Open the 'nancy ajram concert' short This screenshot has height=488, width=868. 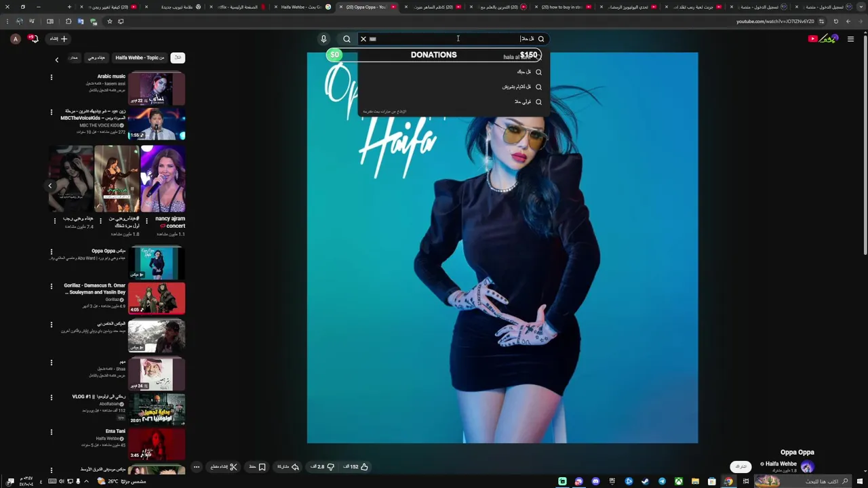[x=163, y=179]
